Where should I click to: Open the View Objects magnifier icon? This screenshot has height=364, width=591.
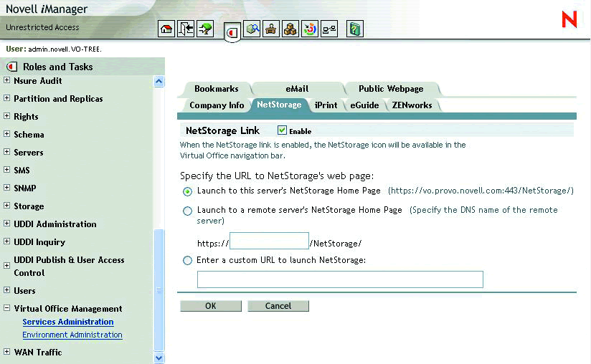(252, 29)
